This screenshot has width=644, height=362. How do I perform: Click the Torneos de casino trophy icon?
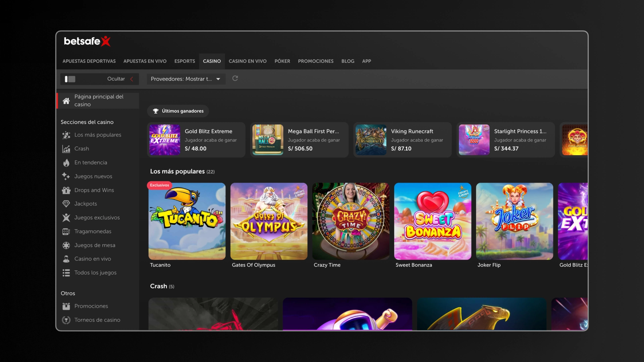(66, 320)
